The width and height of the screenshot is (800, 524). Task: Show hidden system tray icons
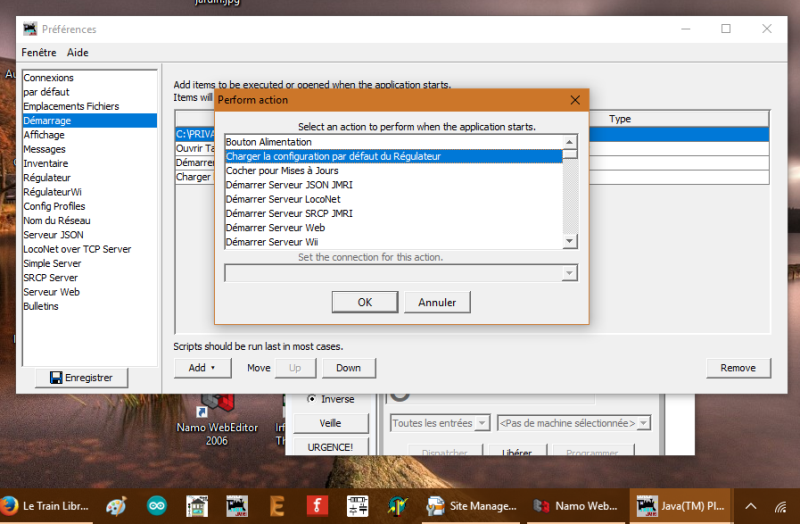tap(751, 505)
